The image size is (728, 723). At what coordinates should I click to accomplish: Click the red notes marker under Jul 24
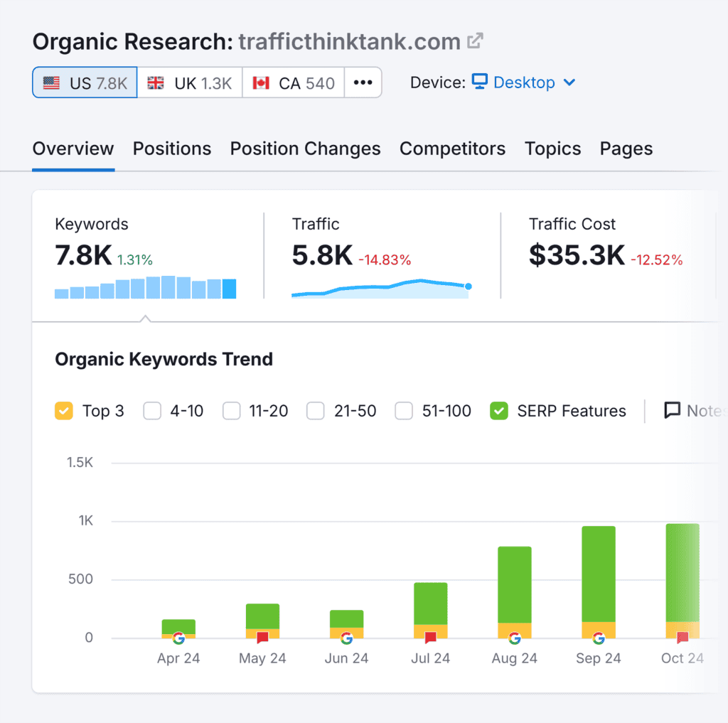coord(429,638)
